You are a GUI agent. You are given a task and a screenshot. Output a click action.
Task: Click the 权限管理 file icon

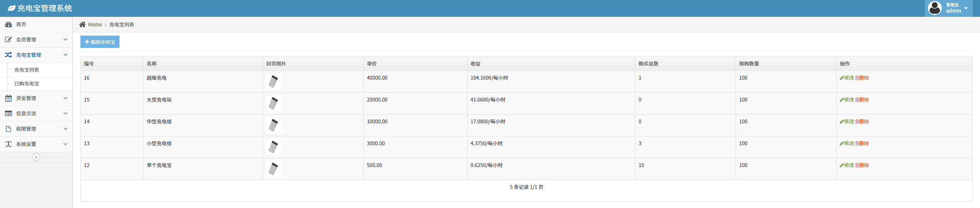8,129
